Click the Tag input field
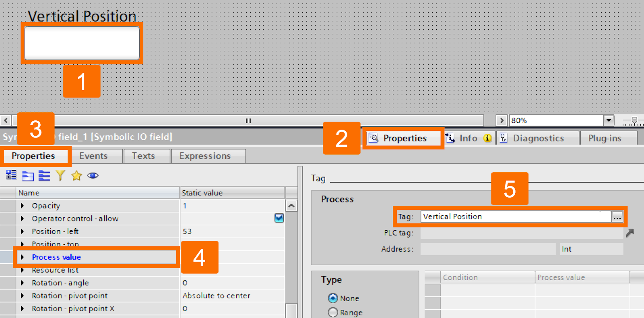The height and width of the screenshot is (318, 644). coord(516,217)
